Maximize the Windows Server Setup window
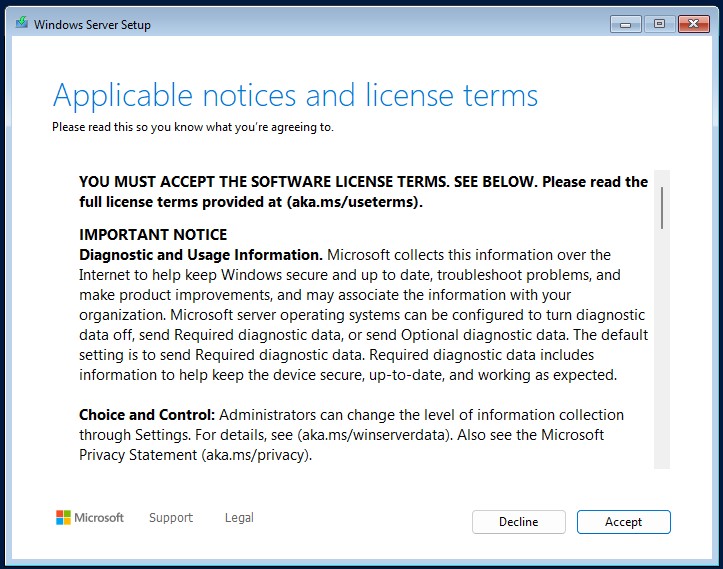Image resolution: width=723 pixels, height=569 pixels. 659,24
